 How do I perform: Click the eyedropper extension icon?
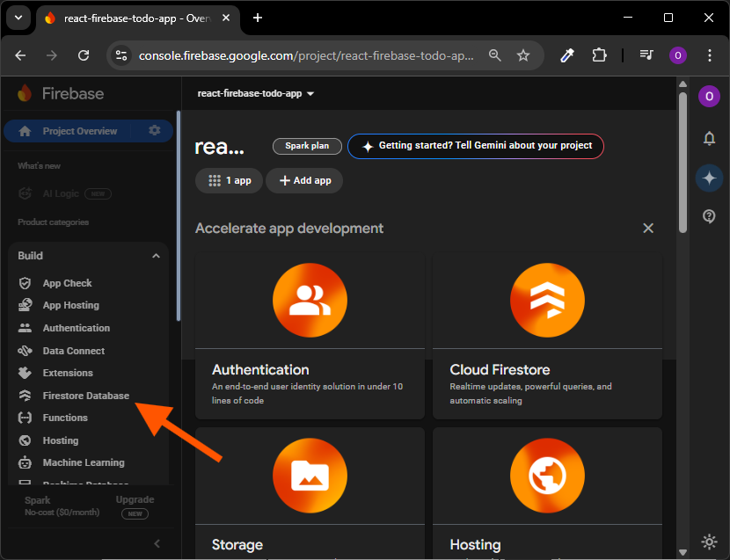point(567,56)
